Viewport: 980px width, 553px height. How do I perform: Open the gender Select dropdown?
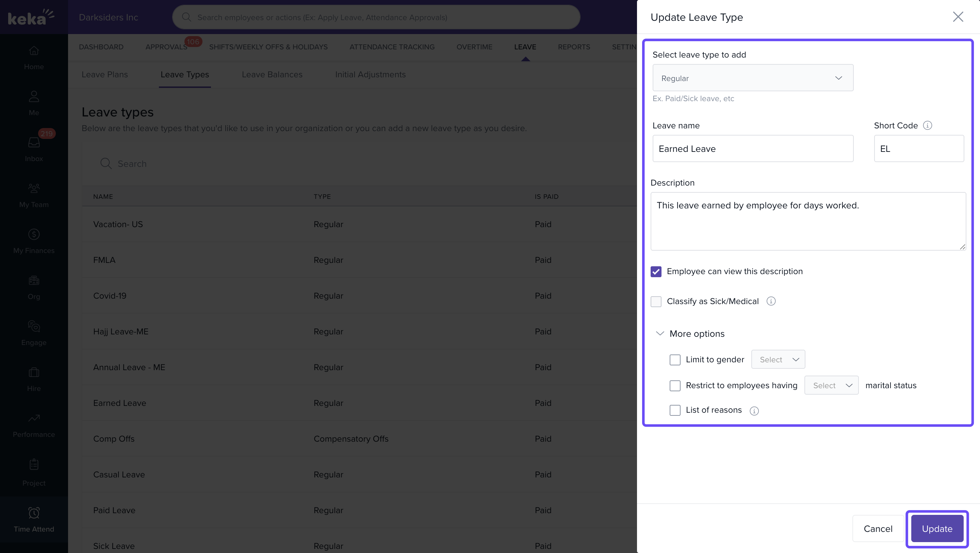(778, 360)
